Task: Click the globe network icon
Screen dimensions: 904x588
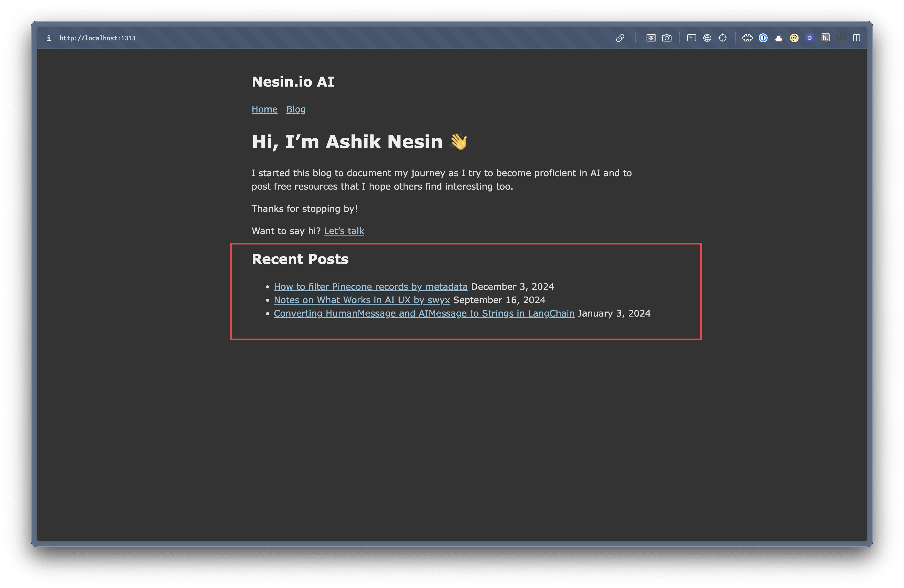Action: (707, 38)
